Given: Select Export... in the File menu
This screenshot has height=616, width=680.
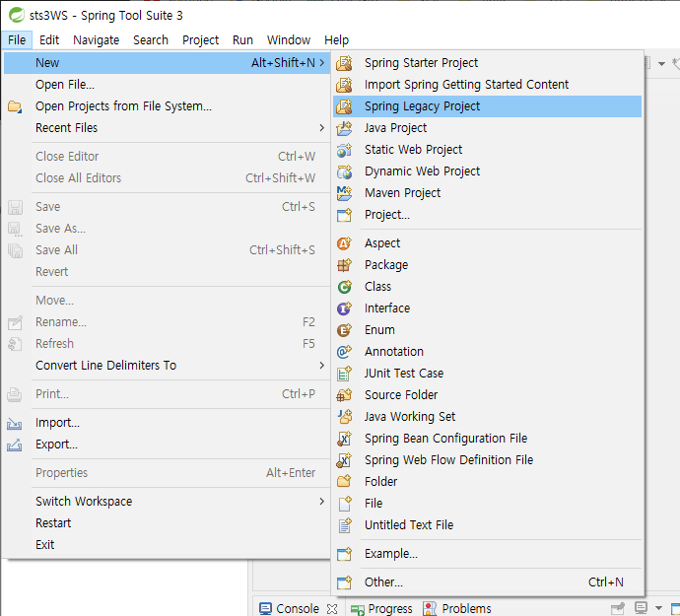Looking at the screenshot, I should [x=167, y=445].
